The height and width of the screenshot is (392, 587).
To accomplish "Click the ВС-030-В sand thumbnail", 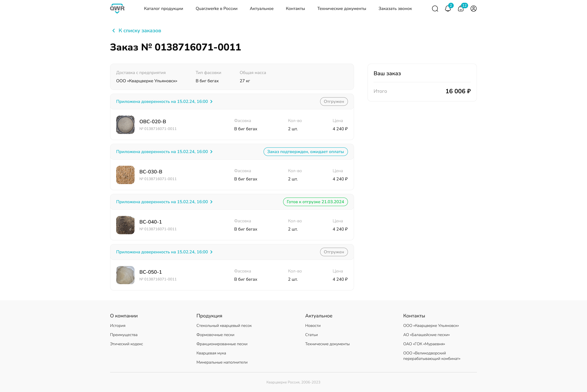I will 125,175.
